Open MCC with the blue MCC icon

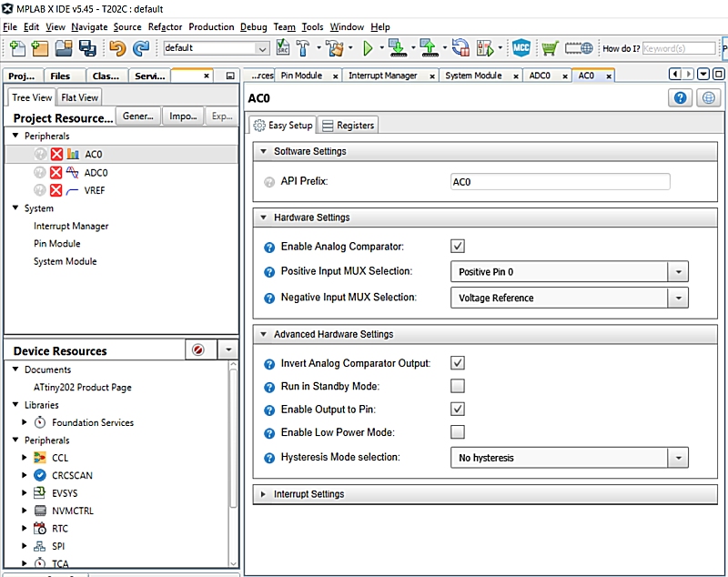521,47
